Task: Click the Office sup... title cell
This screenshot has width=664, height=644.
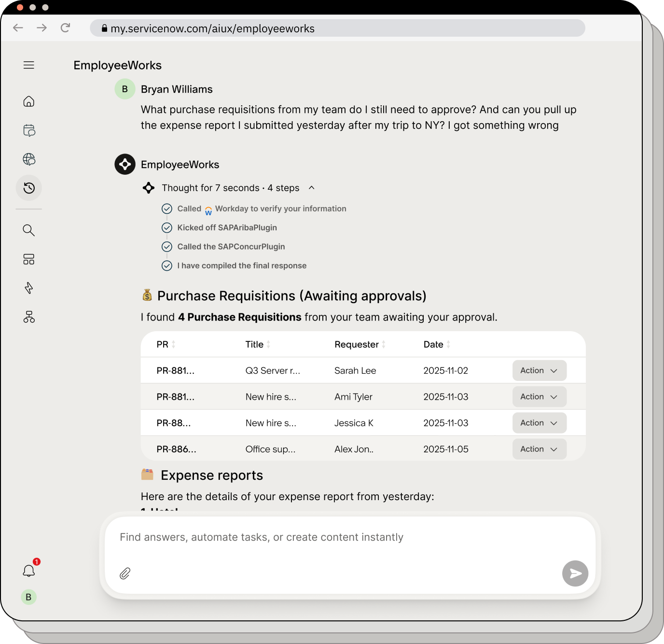Action: coord(270,449)
